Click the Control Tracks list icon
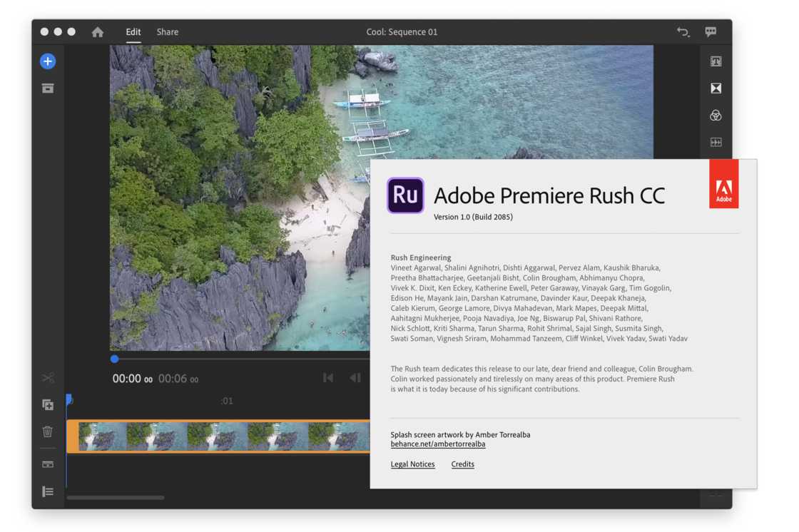 (48, 492)
